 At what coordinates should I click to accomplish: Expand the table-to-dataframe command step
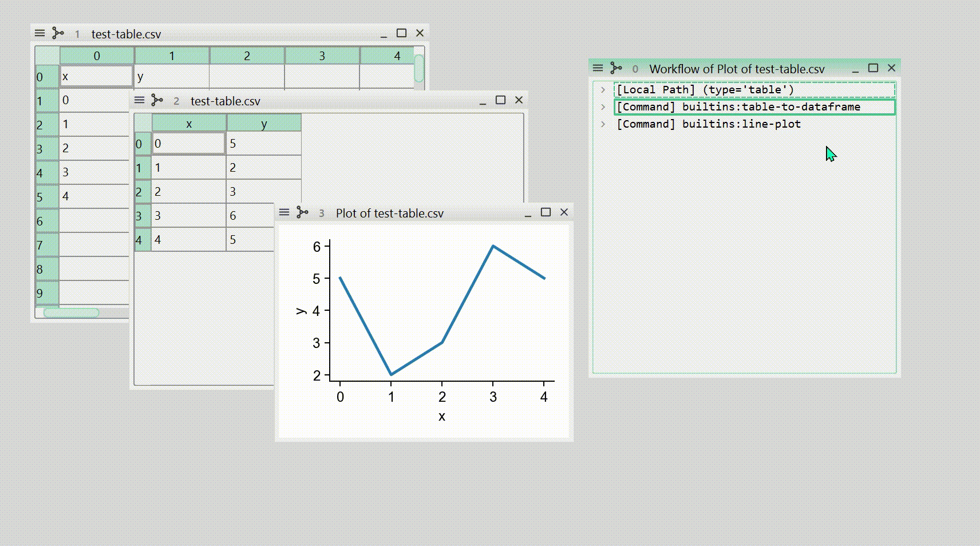pyautogui.click(x=603, y=107)
